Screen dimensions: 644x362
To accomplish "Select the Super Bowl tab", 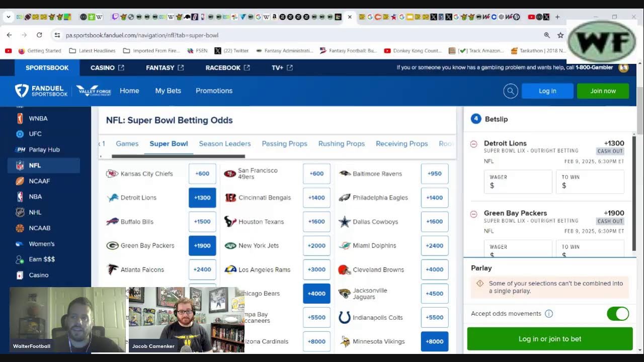I will [x=169, y=144].
